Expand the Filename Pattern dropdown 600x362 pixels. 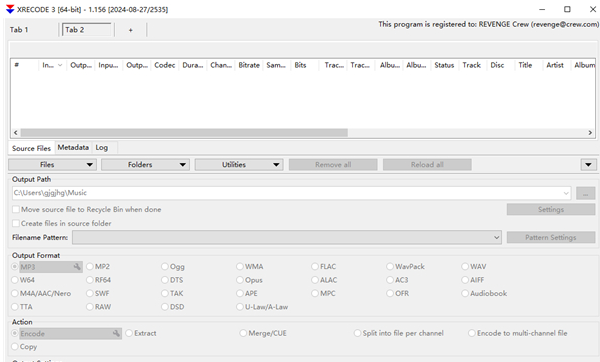click(496, 238)
